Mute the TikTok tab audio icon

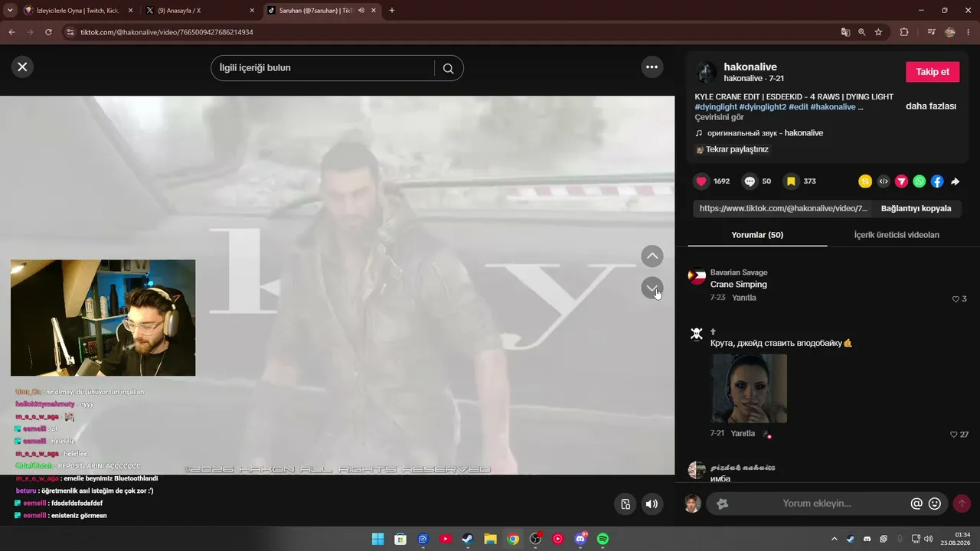[x=361, y=11]
